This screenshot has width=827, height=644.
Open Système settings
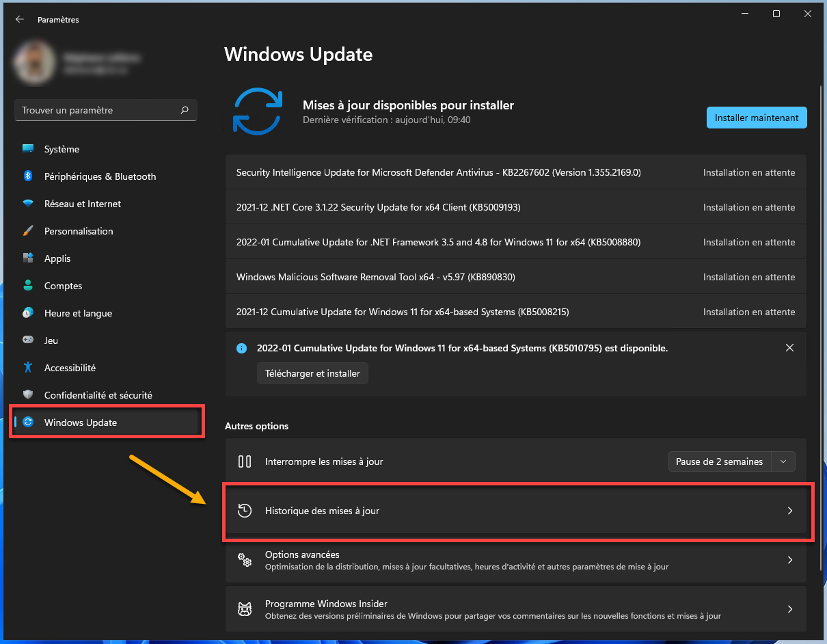click(106, 149)
